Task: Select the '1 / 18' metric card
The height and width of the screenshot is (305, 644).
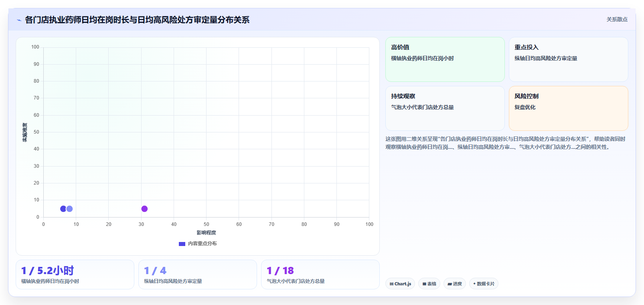Action: tap(320, 274)
